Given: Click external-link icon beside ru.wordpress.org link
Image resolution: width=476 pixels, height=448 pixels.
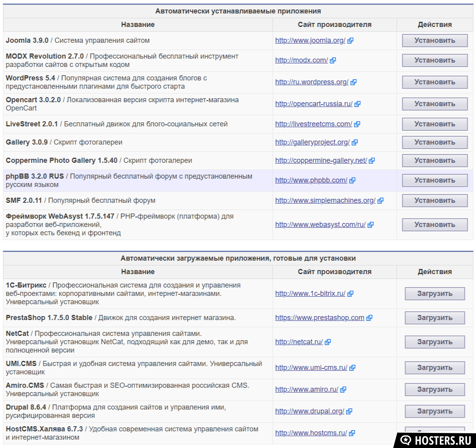Looking at the screenshot, I should (354, 82).
